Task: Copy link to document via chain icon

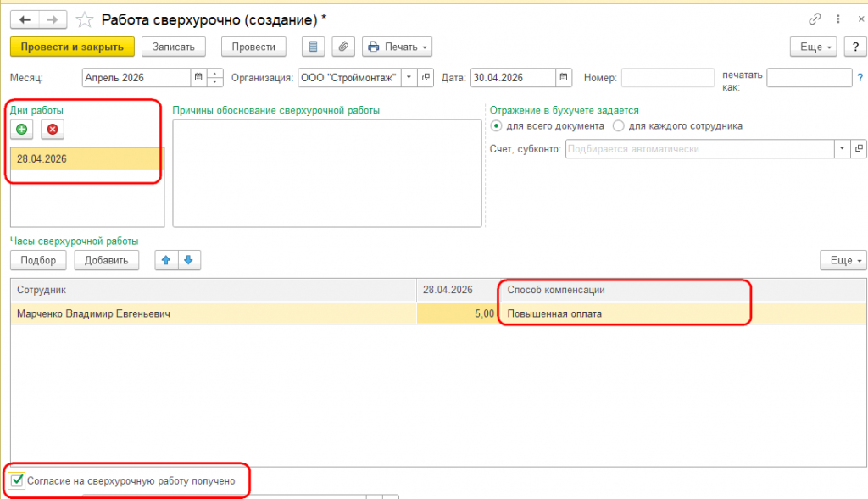Action: point(815,19)
